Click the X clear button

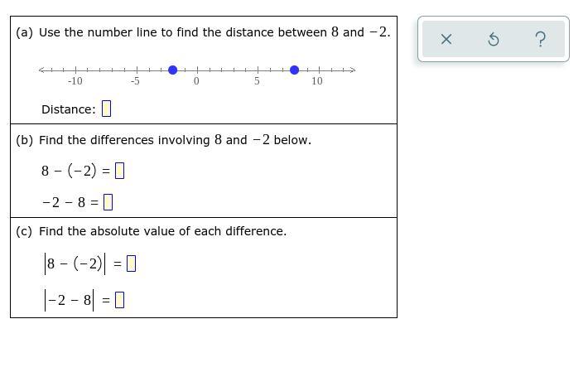click(446, 39)
